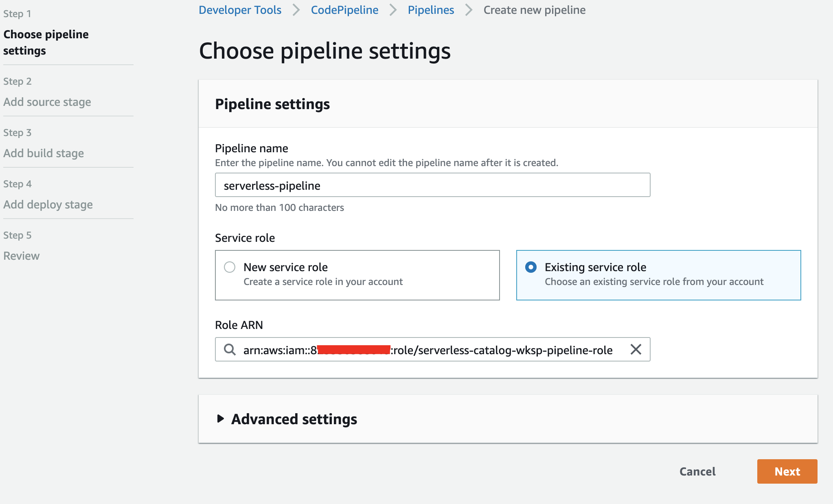The height and width of the screenshot is (504, 833).
Task: Click the search magnifier icon in Role ARN field
Action: (230, 349)
